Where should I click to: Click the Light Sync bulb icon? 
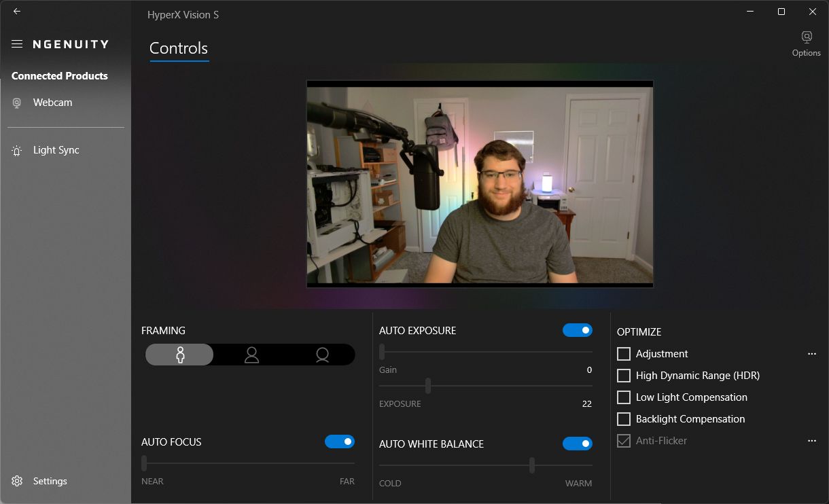[x=17, y=151]
